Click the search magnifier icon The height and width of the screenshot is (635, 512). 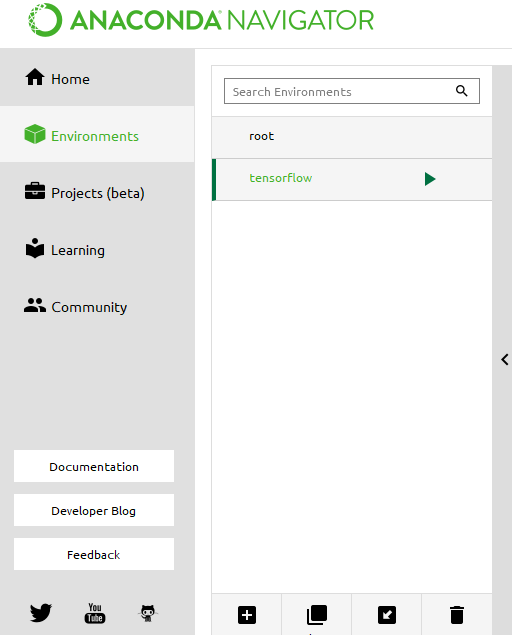[x=461, y=91]
